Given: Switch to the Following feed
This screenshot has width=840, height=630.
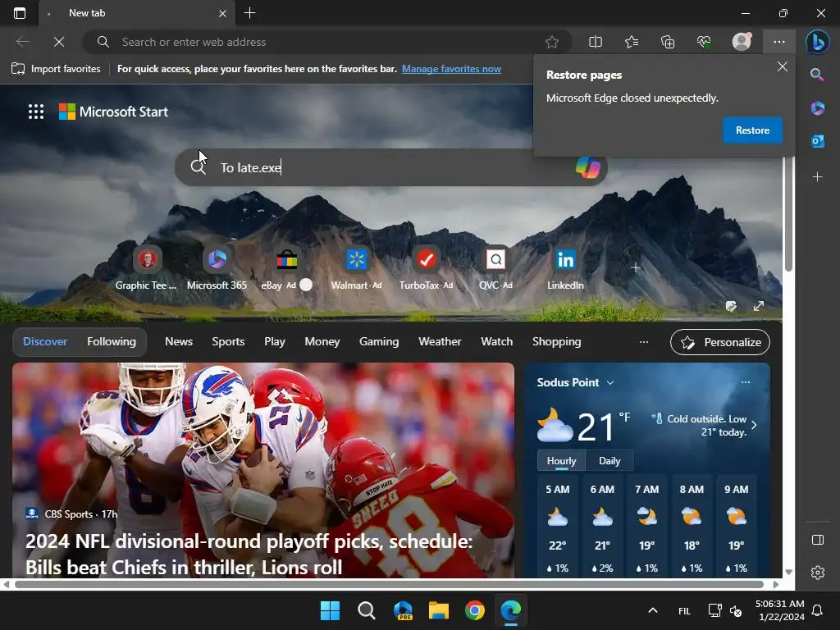Looking at the screenshot, I should pos(112,342).
